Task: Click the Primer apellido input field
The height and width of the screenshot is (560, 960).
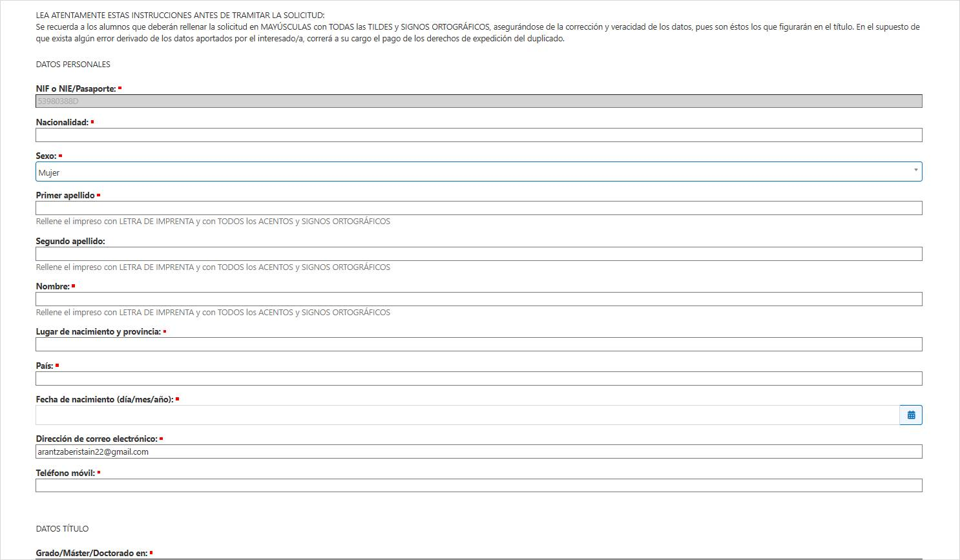Action: [x=479, y=208]
